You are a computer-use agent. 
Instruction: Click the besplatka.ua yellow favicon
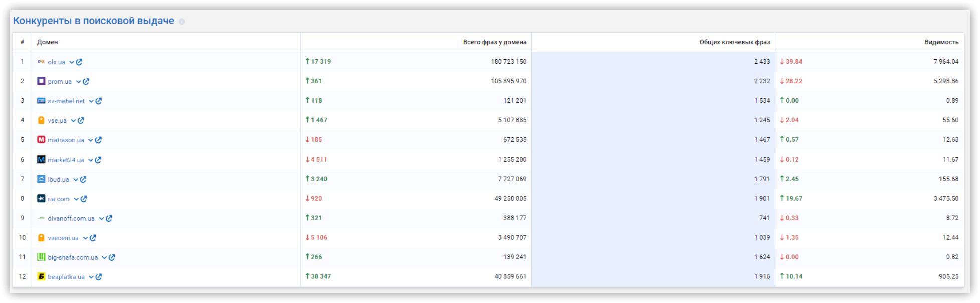point(41,277)
